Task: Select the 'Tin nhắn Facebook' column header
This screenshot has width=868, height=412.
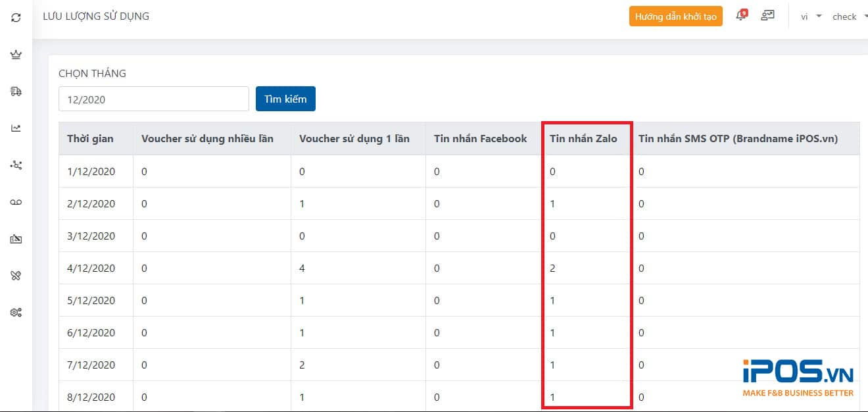Action: 480,139
